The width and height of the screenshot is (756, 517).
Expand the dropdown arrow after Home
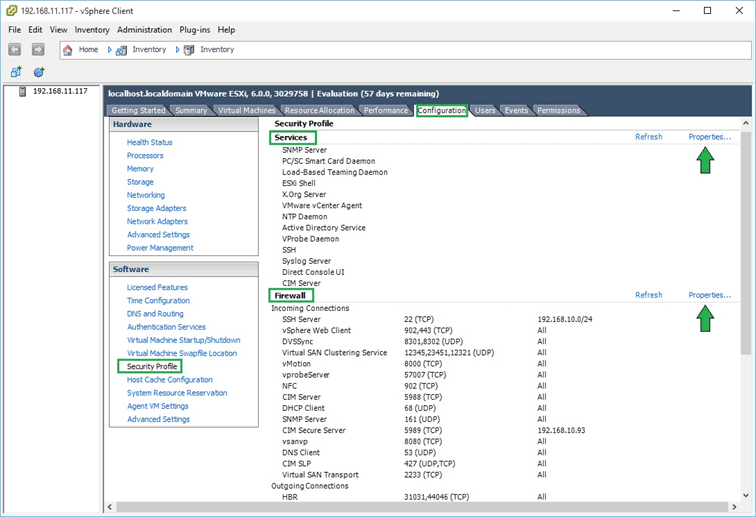click(x=109, y=50)
